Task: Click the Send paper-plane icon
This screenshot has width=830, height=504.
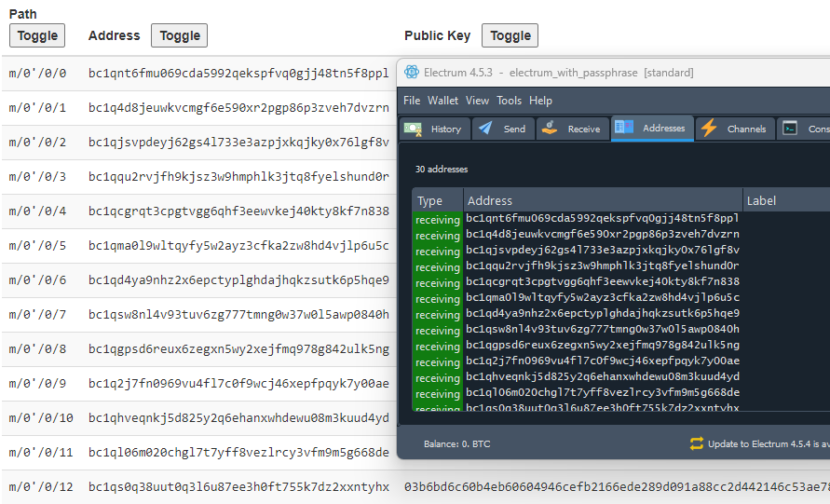Action: tap(485, 129)
